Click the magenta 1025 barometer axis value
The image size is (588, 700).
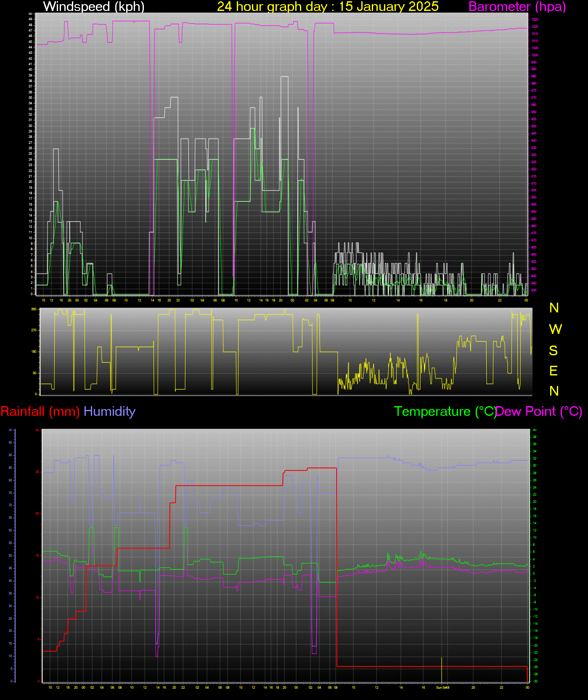pos(535,19)
